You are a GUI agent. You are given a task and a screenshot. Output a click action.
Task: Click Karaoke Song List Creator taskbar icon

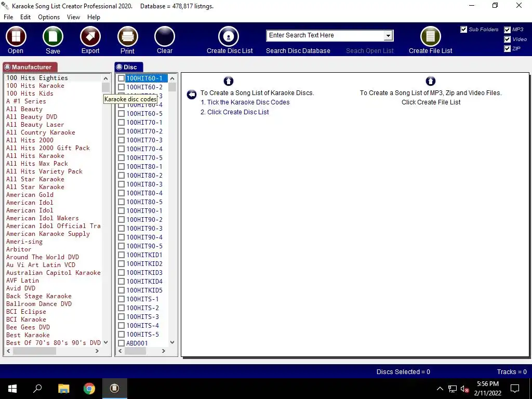(115, 388)
